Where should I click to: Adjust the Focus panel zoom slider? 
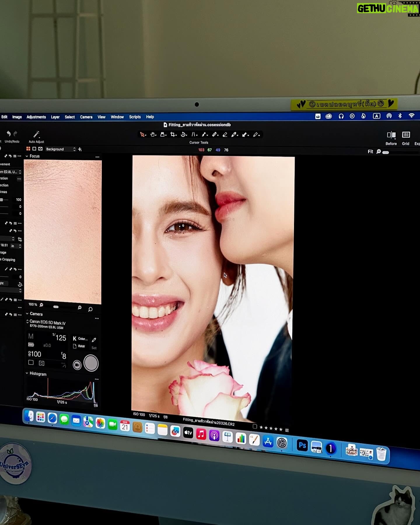56,307
